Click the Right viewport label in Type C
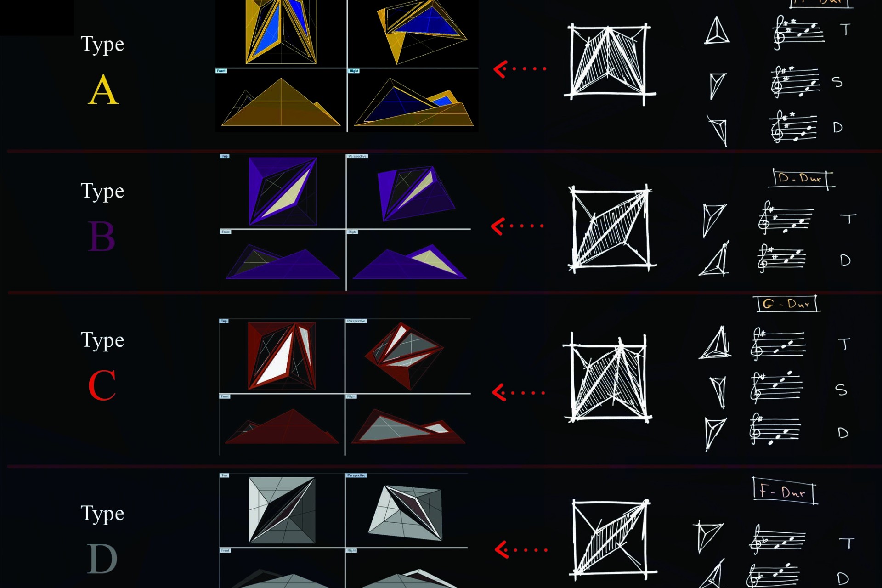The image size is (882, 588). click(x=351, y=396)
